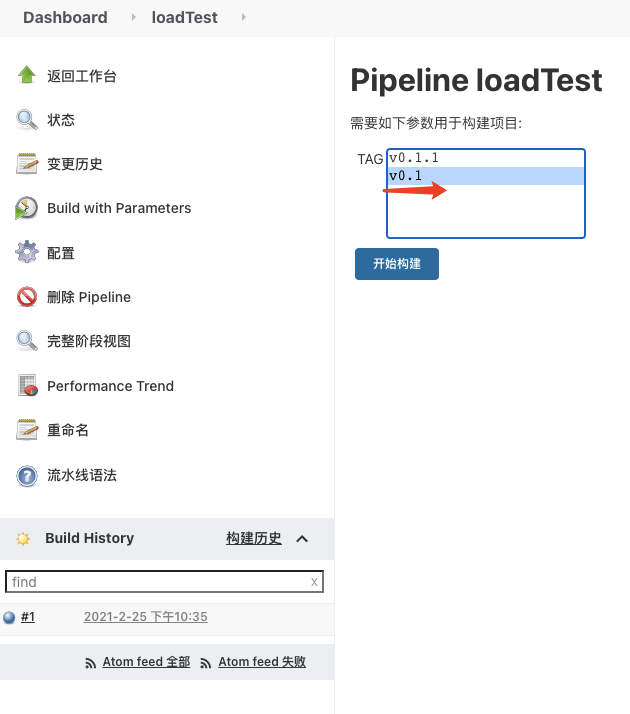This screenshot has width=630, height=714.
Task: Click the Build with Parameters clock icon
Action: click(x=27, y=208)
